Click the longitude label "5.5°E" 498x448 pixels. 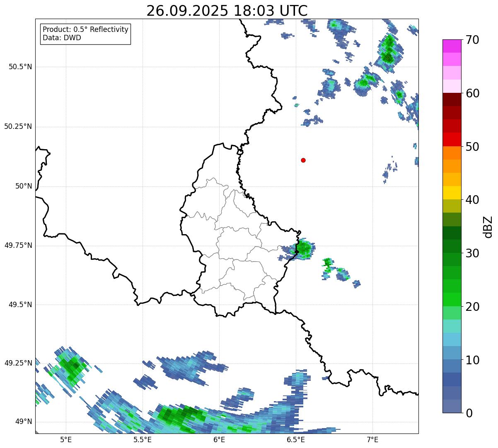(143, 439)
